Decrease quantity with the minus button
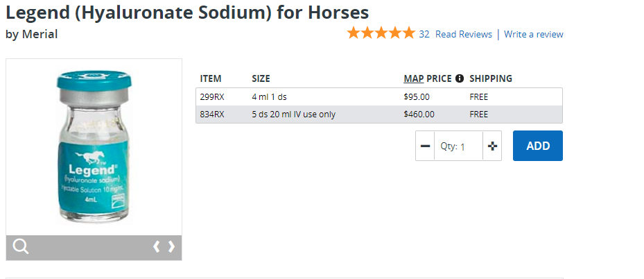This screenshot has height=279, width=644. [425, 146]
